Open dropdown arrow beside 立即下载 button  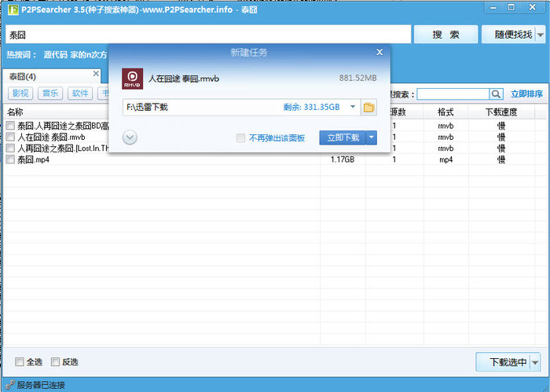point(371,137)
